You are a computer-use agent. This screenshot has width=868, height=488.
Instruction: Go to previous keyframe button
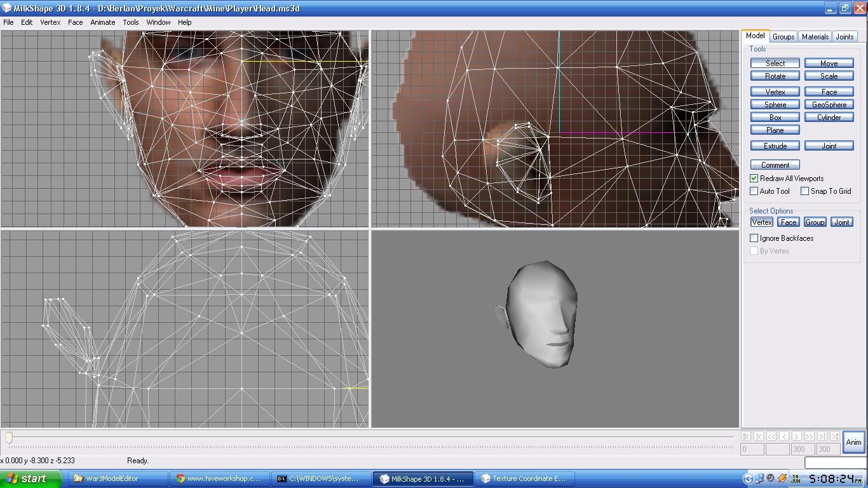click(x=759, y=437)
